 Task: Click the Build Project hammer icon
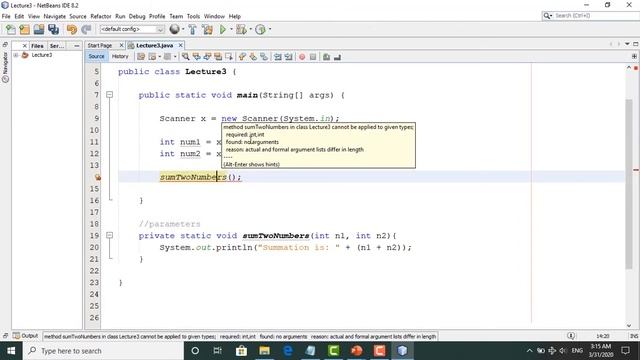(x=192, y=29)
